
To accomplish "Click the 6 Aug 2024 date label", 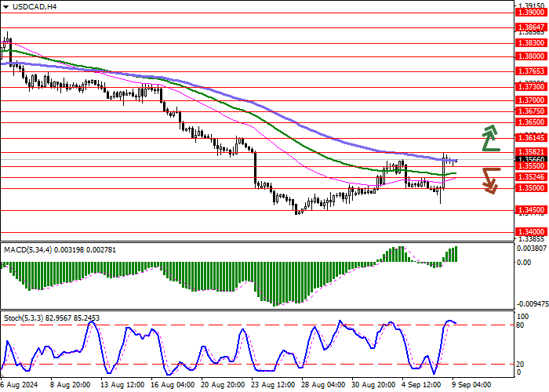I will pos(19,384).
